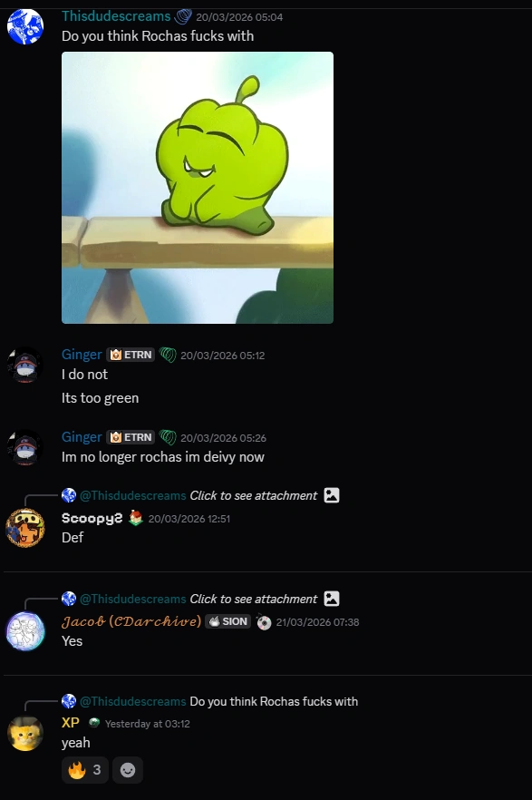Open the add reaction smiley button
The image size is (532, 800).
128,770
